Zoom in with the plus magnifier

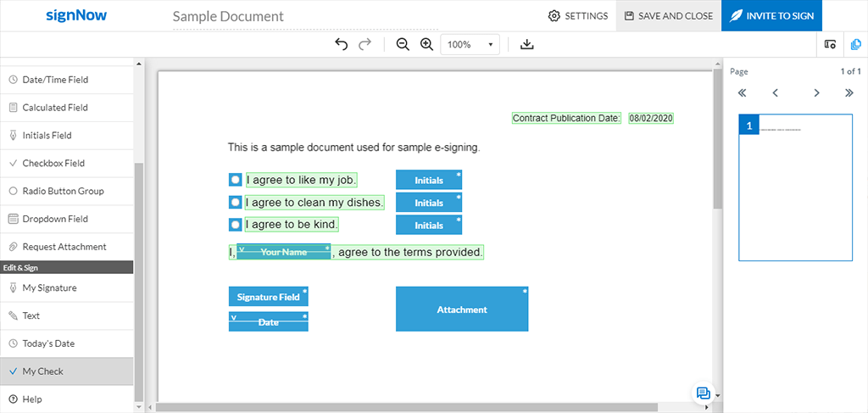pos(426,44)
